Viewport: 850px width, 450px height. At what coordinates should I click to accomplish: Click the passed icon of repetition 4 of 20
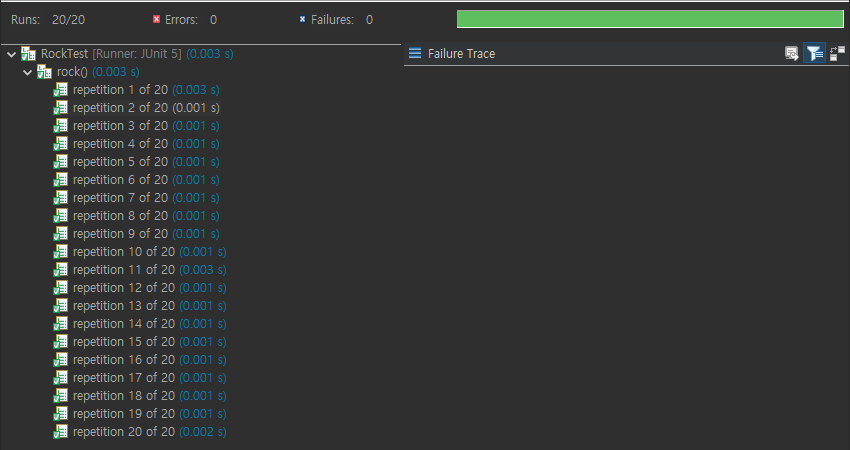(x=60, y=144)
